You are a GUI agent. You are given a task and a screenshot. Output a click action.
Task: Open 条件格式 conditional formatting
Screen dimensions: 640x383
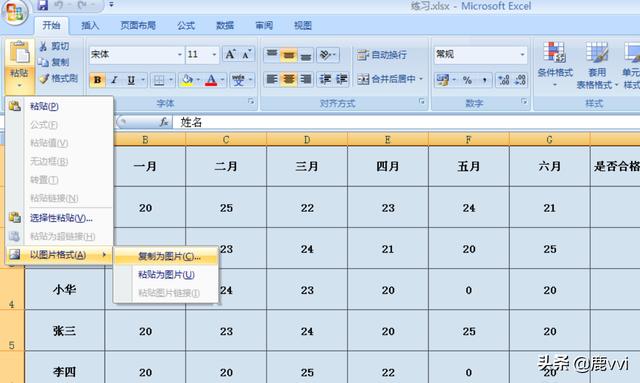(x=555, y=64)
